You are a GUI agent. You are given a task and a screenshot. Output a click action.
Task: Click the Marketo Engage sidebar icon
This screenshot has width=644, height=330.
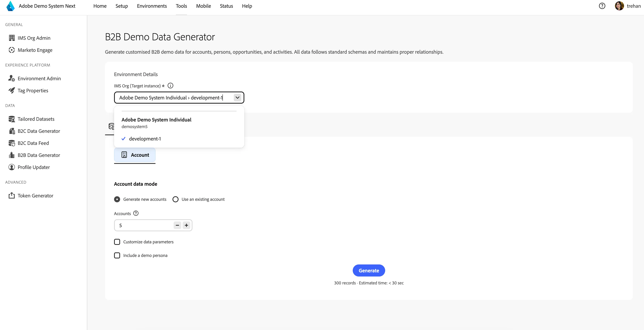[x=12, y=50]
